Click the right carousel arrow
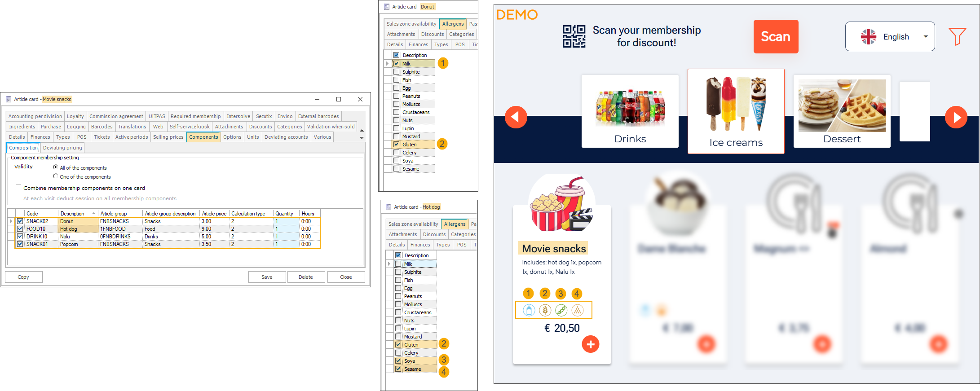 [956, 117]
